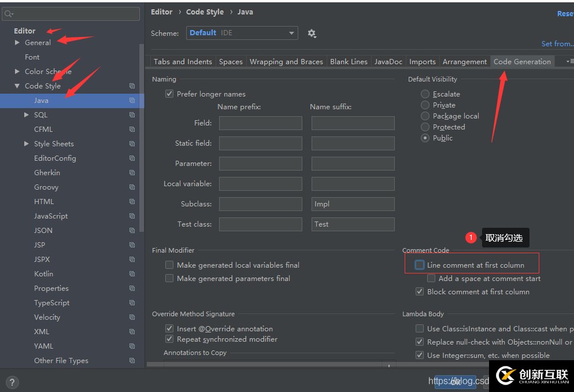574x392 pixels.
Task: Switch to the Wrapping and Braces tab
Action: 286,62
